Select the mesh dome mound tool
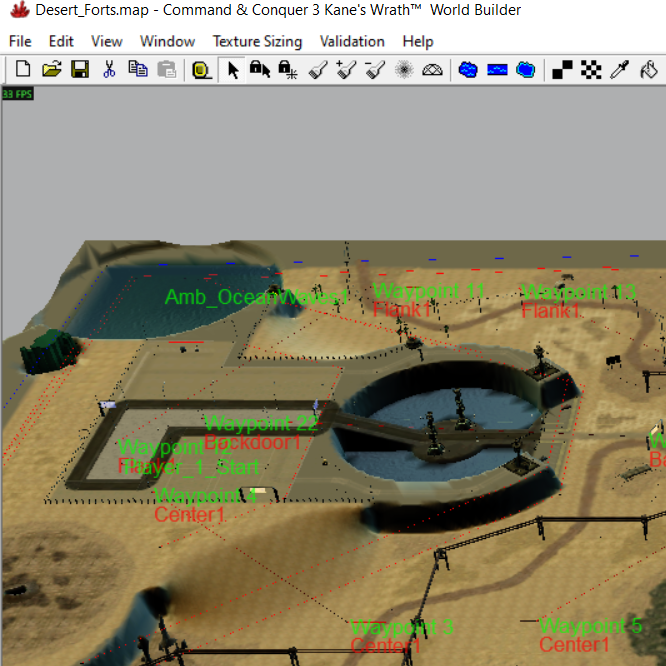This screenshot has width=666, height=666. pos(432,70)
